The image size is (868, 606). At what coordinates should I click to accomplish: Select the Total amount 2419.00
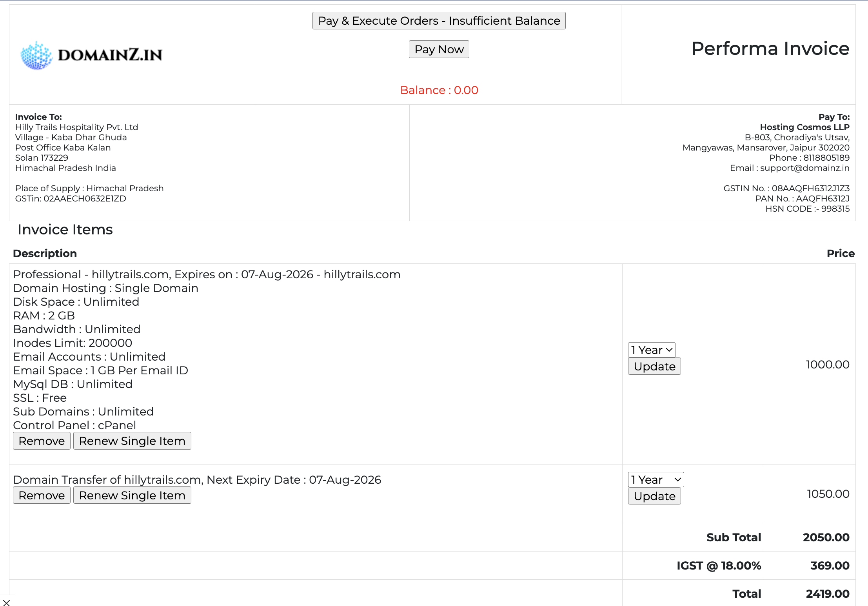(827, 594)
